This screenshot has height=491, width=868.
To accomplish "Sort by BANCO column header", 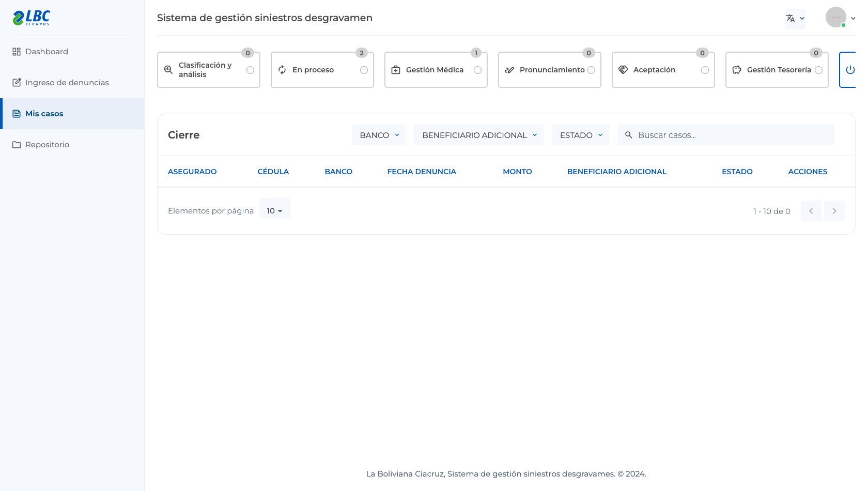I will click(338, 172).
